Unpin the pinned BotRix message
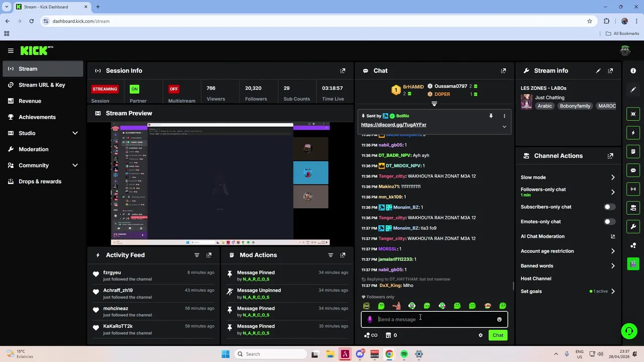Image resolution: width=644 pixels, height=362 pixels. point(491,116)
